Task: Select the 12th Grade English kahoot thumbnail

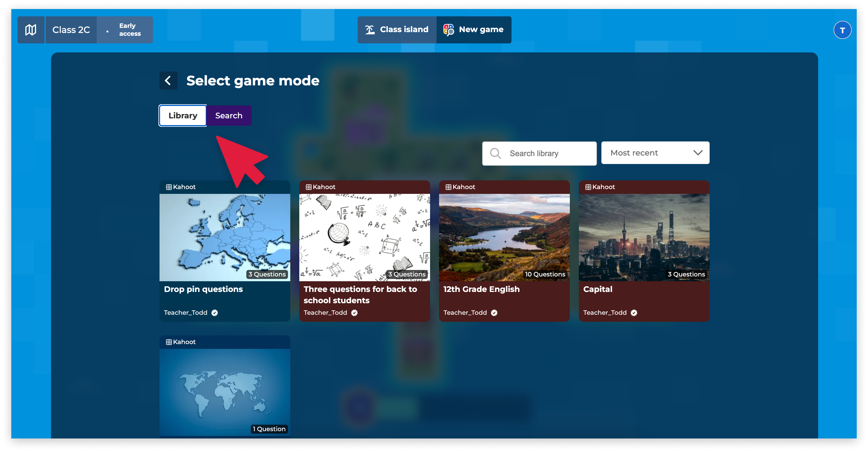Action: [x=504, y=237]
